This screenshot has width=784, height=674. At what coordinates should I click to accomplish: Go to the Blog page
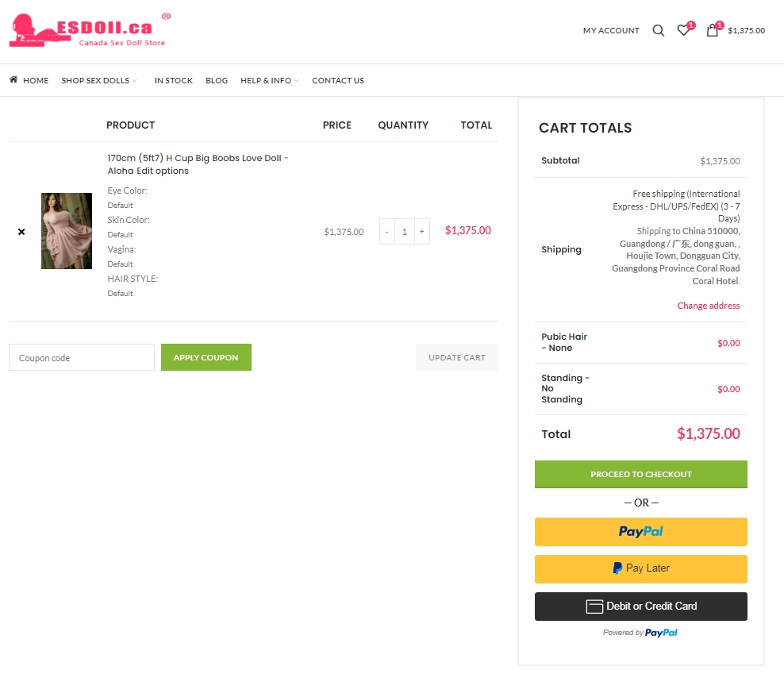tap(217, 80)
